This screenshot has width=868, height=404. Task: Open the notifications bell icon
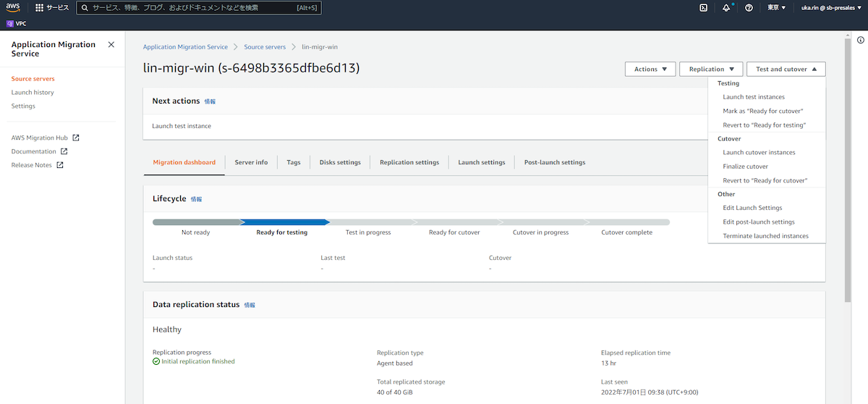726,8
